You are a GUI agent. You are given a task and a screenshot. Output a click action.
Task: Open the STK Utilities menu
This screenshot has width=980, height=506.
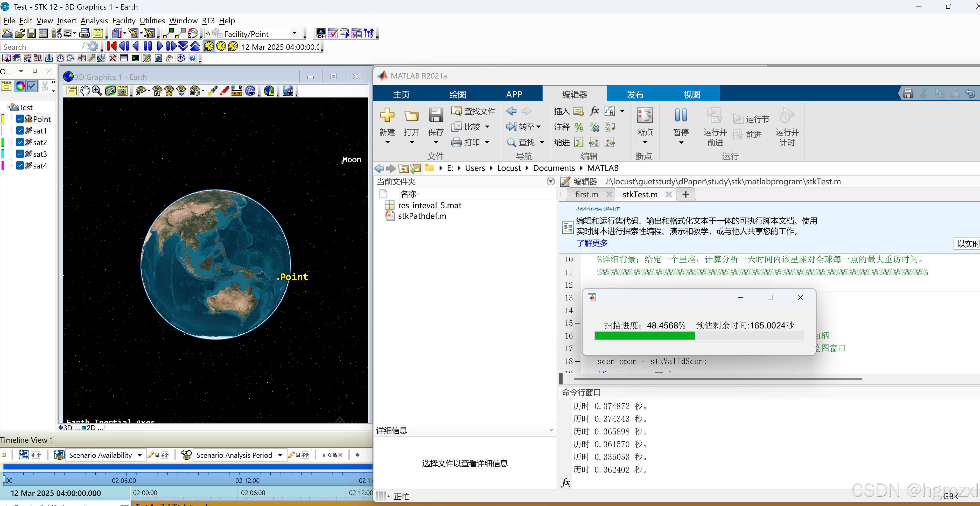152,20
